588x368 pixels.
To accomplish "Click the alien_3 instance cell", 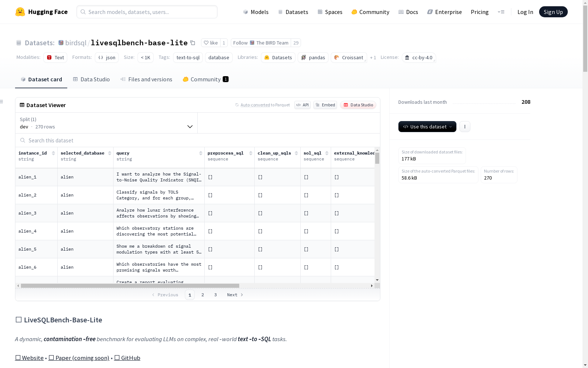I will click(36, 213).
